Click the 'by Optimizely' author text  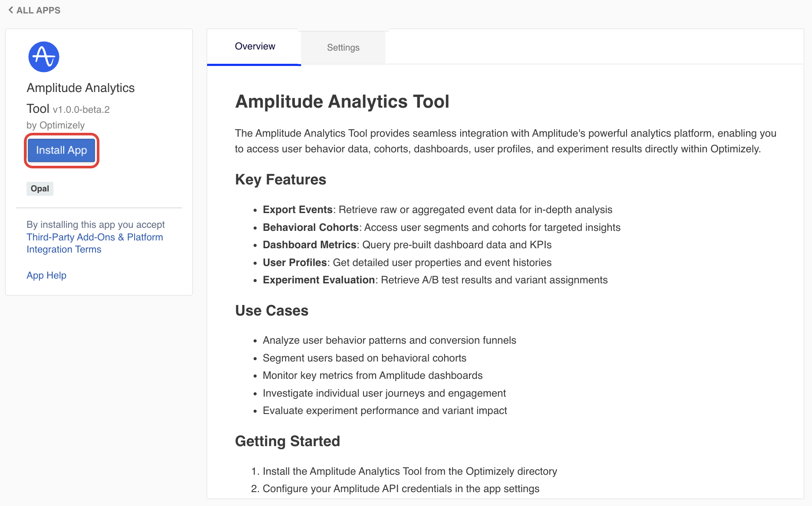[x=56, y=125]
